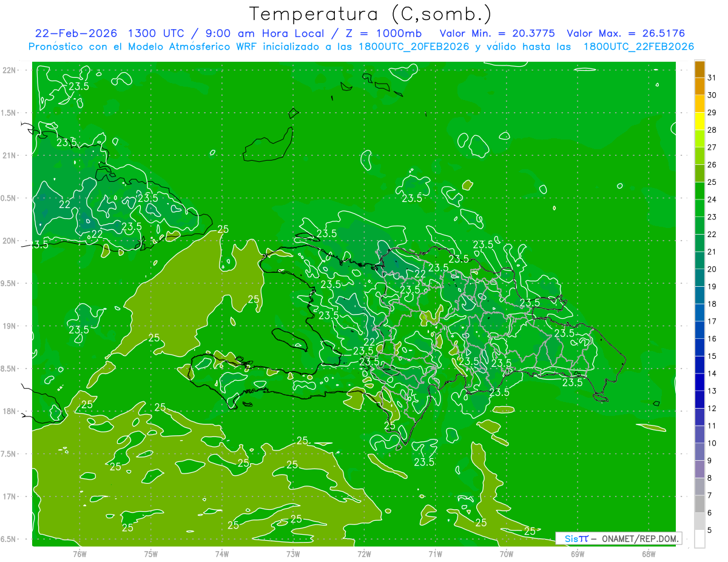The width and height of the screenshot is (728, 562).
Task: Click the "72W" longitude axis label
Action: [364, 554]
